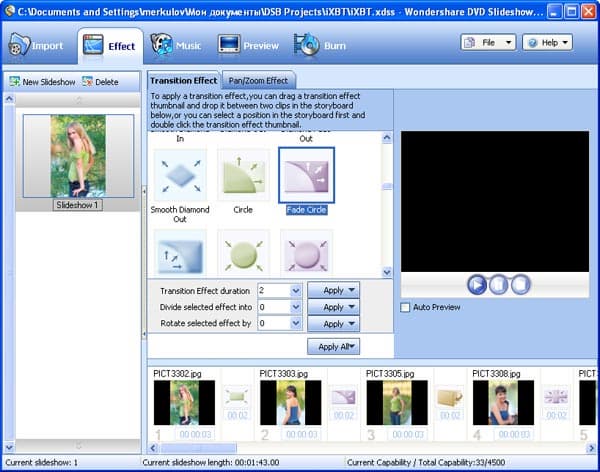Screen dimensions: 600x472
Task: Click Transition Effect duration value field
Action: [x=274, y=291]
